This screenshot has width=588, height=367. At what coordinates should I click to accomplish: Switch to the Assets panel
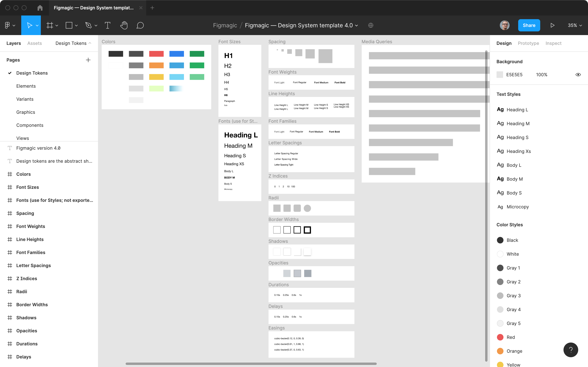(34, 43)
